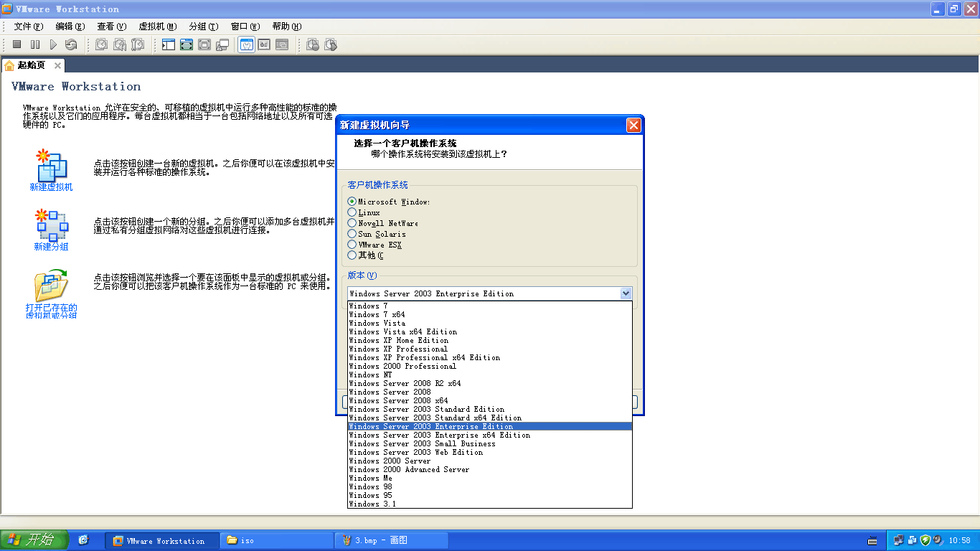Click the last toolbar icon with play arrow

click(x=331, y=44)
